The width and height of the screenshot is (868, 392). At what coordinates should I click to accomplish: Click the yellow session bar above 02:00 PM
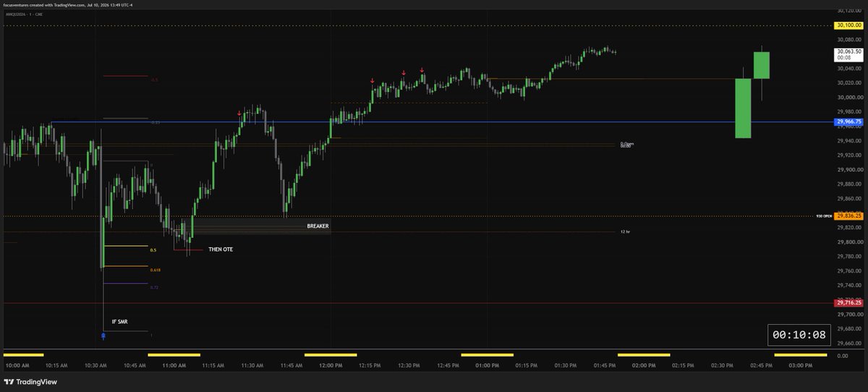(644, 355)
